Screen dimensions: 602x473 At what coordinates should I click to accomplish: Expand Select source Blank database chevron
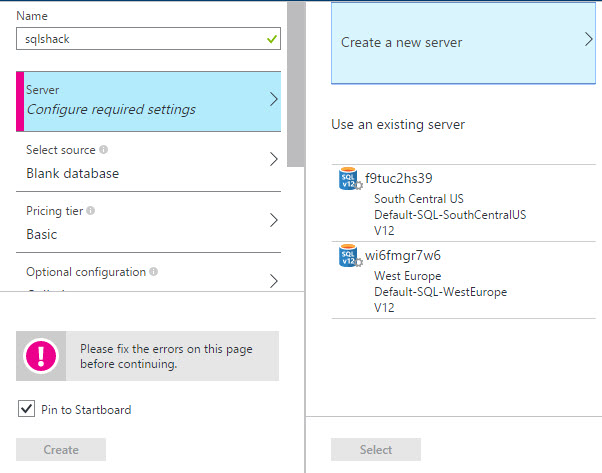tap(273, 160)
